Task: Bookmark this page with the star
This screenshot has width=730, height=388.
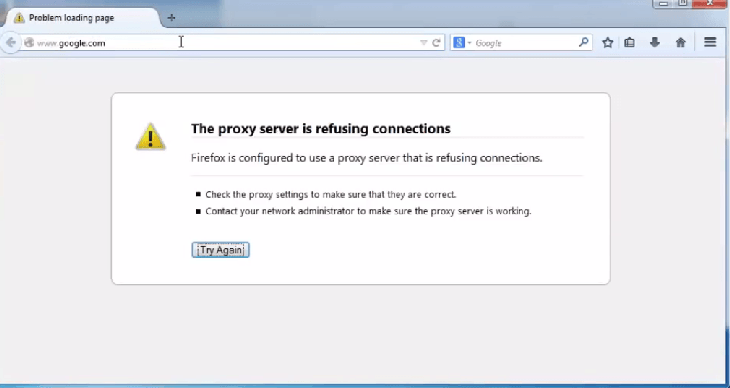Action: [x=608, y=43]
